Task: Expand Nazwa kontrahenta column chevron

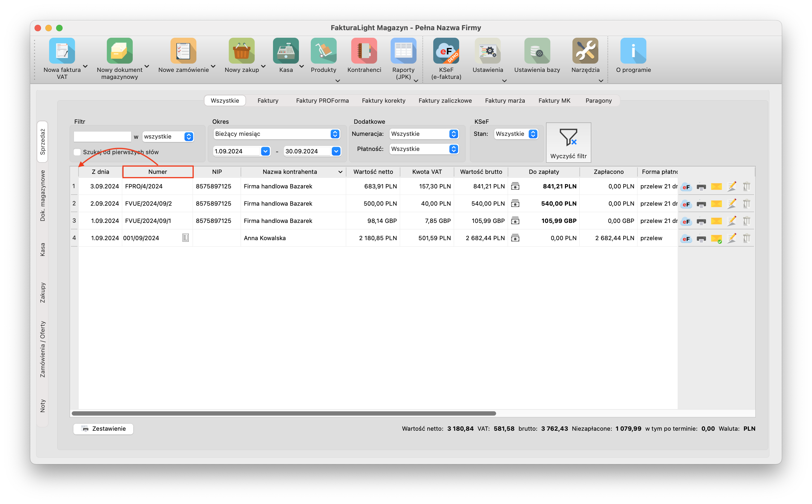Action: click(x=340, y=172)
